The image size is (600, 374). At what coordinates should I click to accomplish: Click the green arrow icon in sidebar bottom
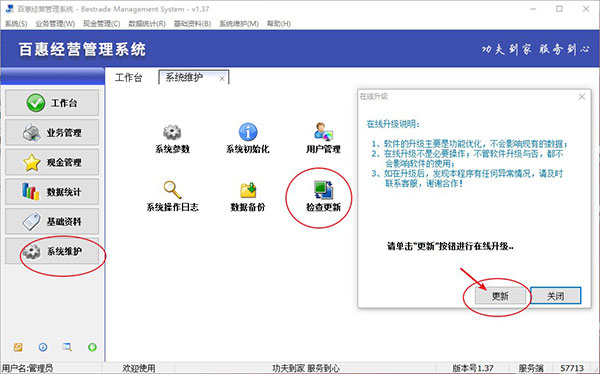[x=92, y=347]
